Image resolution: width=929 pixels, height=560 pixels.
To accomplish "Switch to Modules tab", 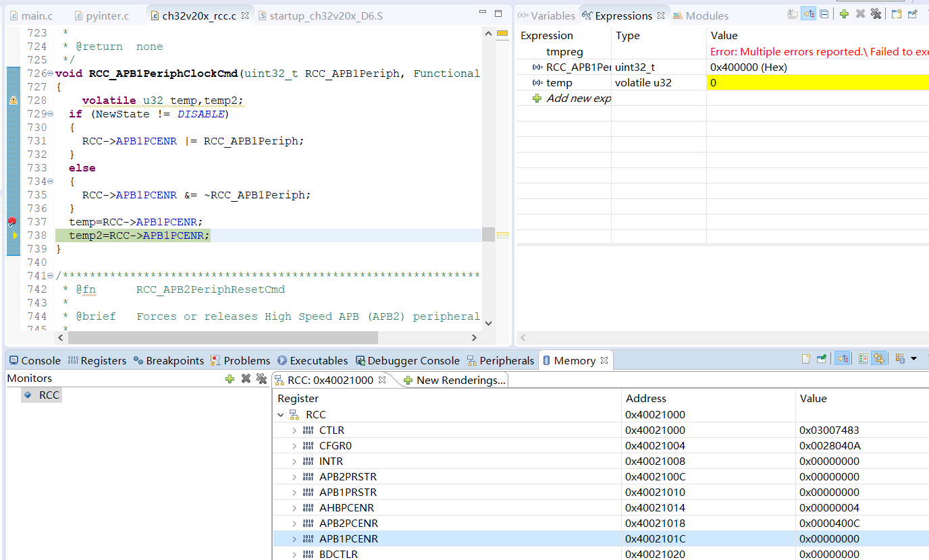I will 701,16.
